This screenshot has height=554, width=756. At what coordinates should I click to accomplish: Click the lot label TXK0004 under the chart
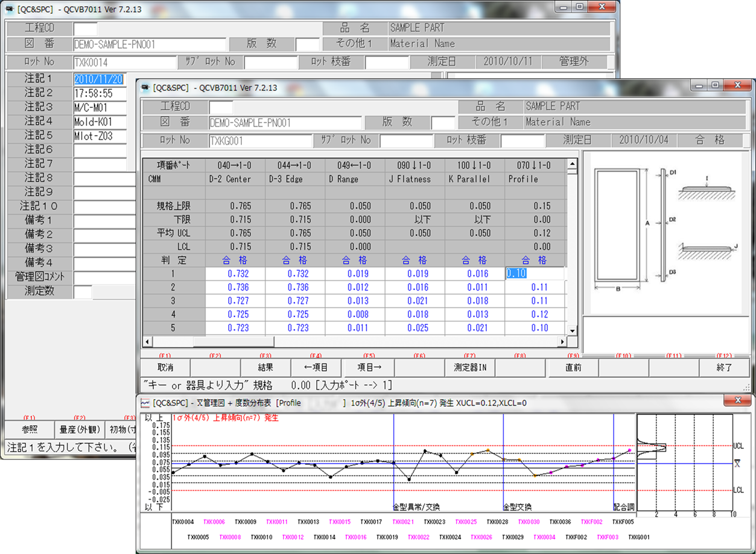click(183, 522)
